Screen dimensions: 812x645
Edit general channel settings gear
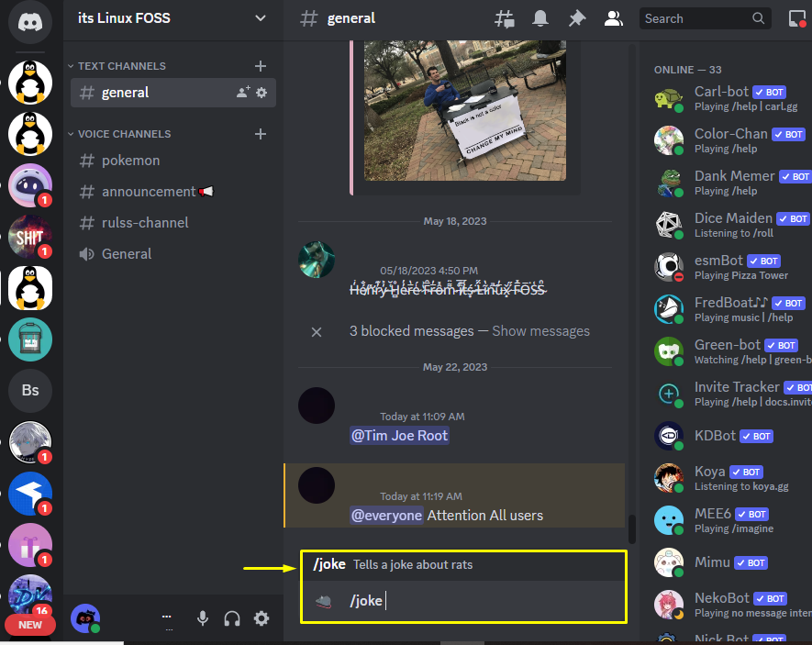(262, 93)
